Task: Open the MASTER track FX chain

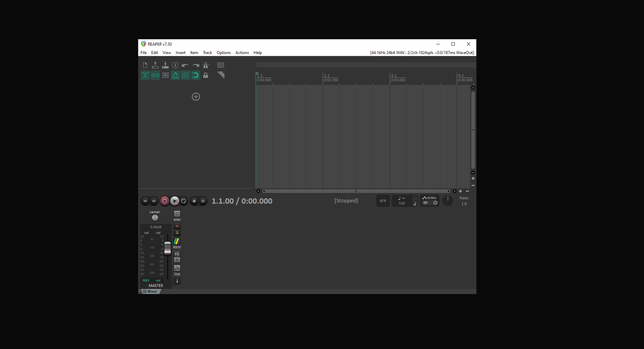Action: [x=177, y=254]
